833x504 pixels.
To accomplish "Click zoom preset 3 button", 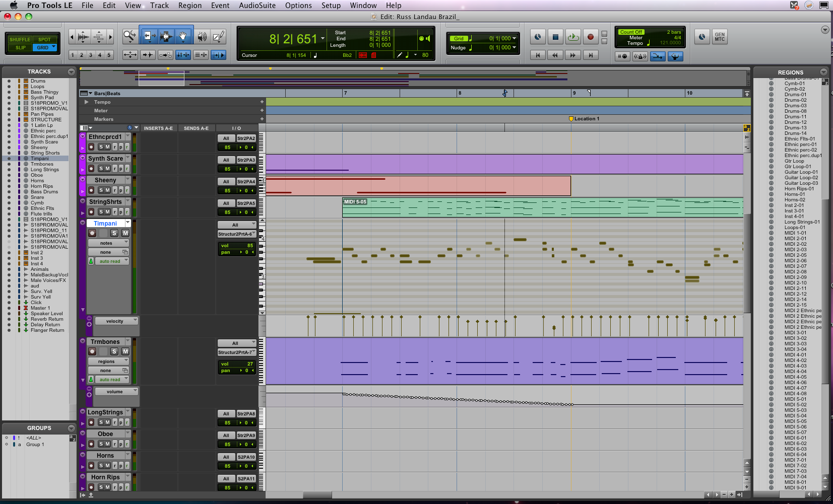I will click(x=91, y=55).
